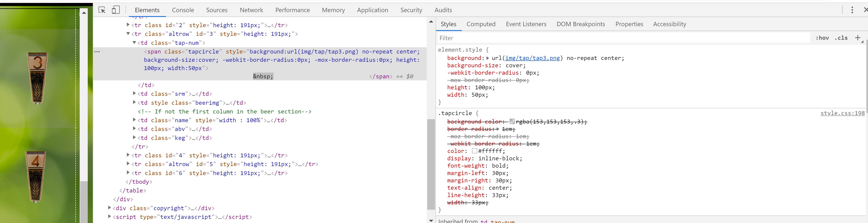Viewport: 868px width, 223px height.
Task: Focus the styles Filter input field
Action: (x=623, y=38)
